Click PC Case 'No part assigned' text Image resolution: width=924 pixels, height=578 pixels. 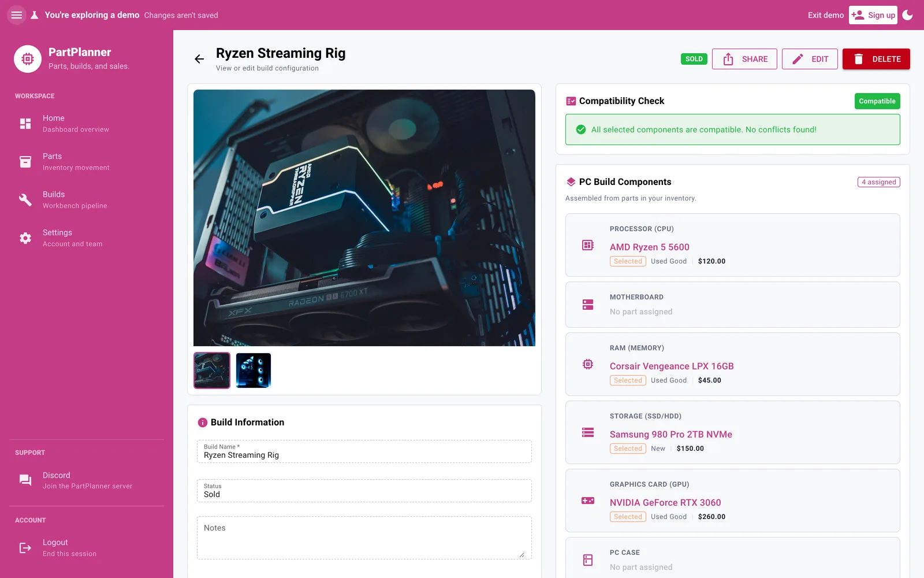(641, 567)
